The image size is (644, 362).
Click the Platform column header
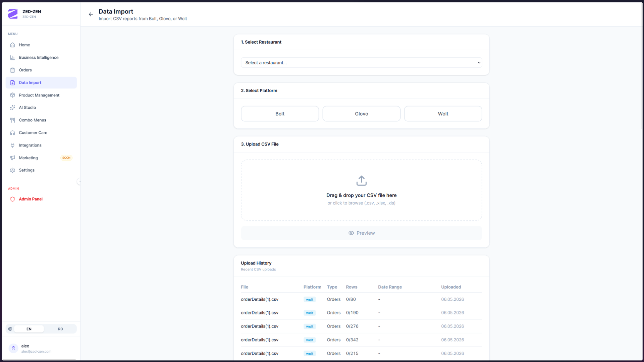[312, 287]
